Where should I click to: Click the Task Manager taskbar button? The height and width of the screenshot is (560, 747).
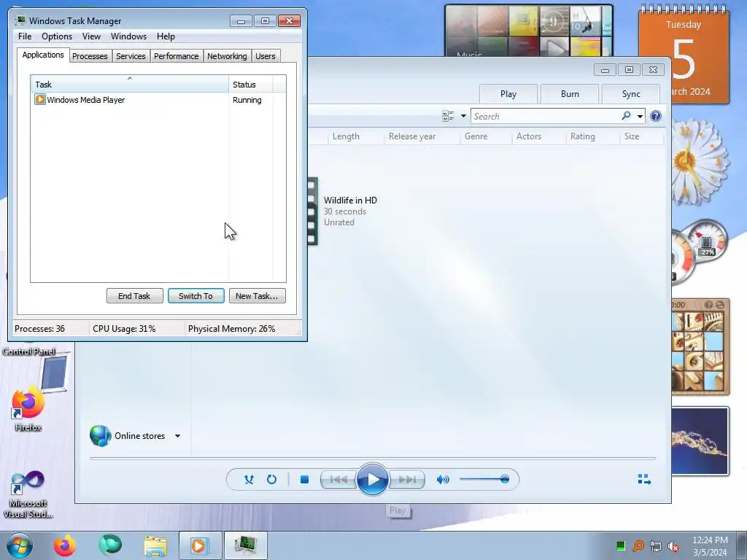point(245,545)
